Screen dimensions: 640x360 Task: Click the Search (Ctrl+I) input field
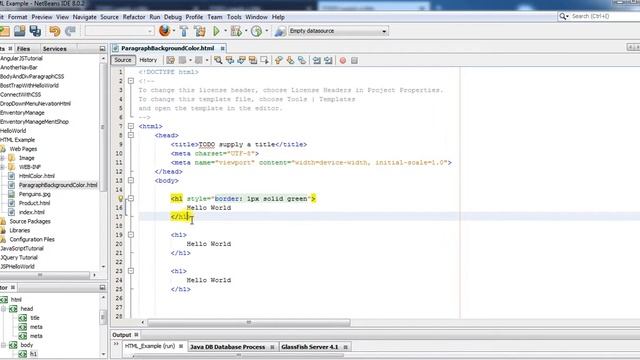coord(600,16)
